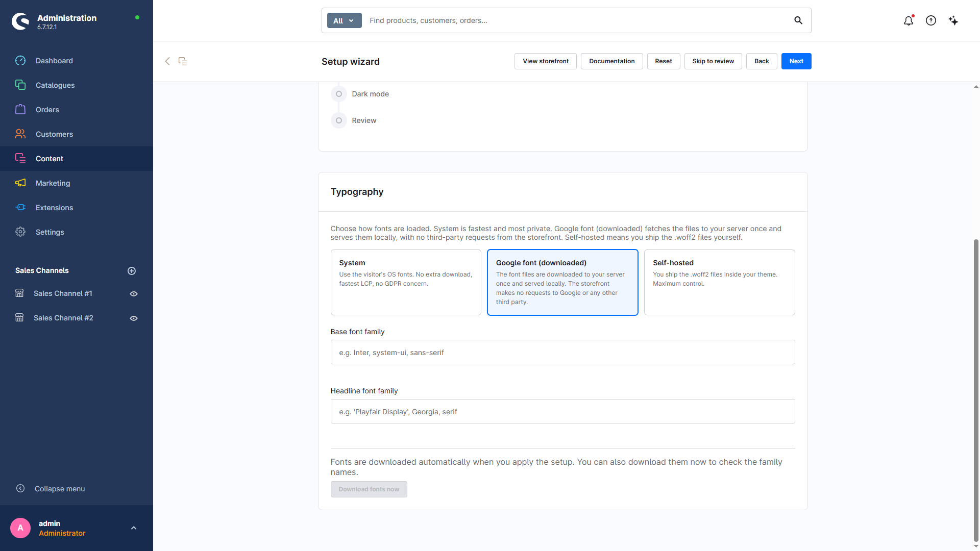The image size is (980, 551).
Task: Open the Content menu item
Action: pos(77,159)
